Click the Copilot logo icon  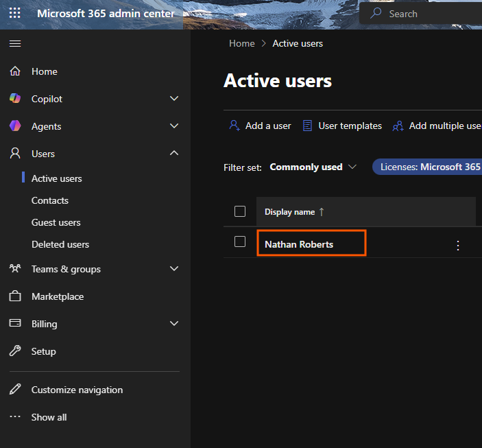point(15,99)
